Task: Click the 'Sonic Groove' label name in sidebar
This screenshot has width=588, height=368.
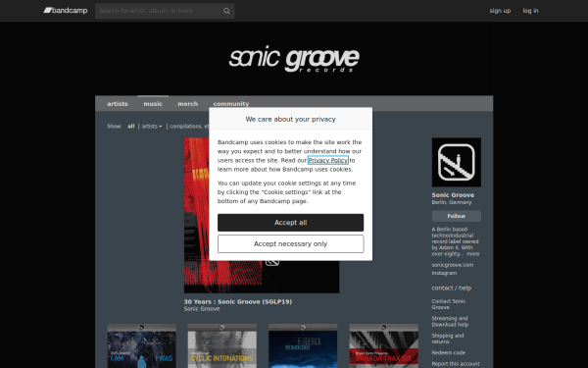Action: 453,195
